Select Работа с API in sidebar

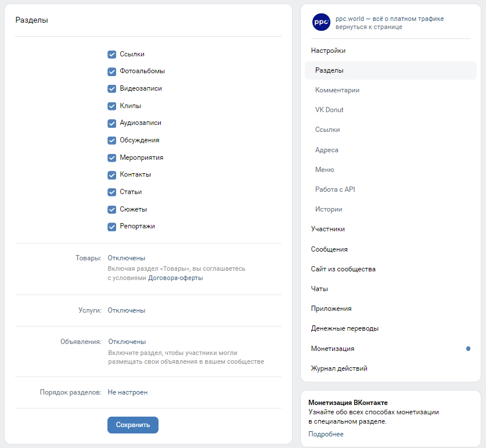[x=335, y=189]
